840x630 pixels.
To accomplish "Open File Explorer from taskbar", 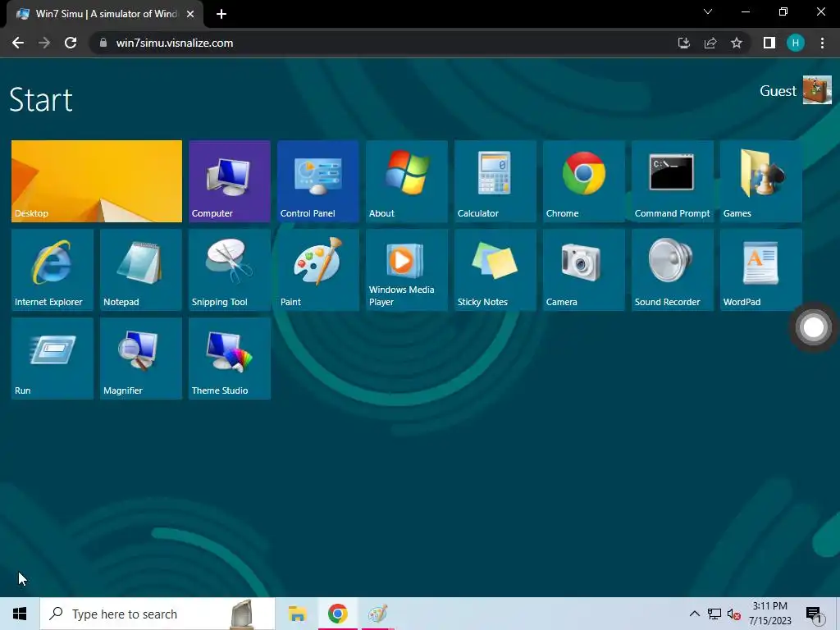I will pyautogui.click(x=297, y=614).
